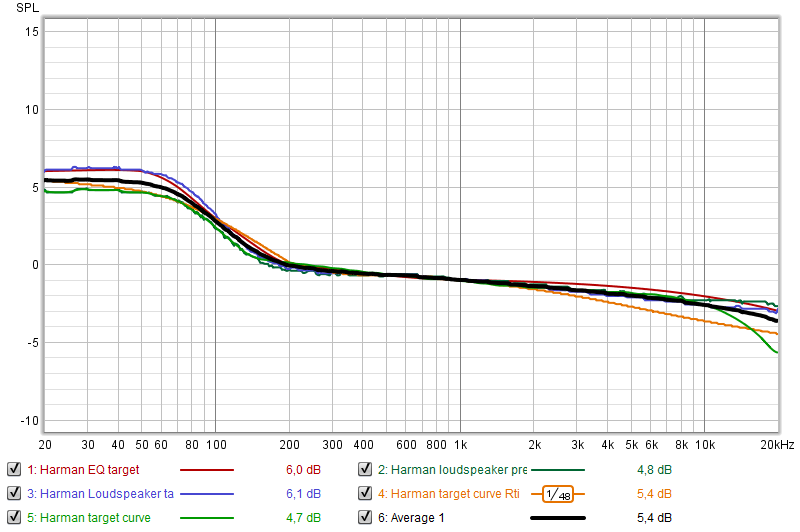Click the dark green loudspeaker pre line sample
This screenshot has height=532, width=800.
click(558, 469)
